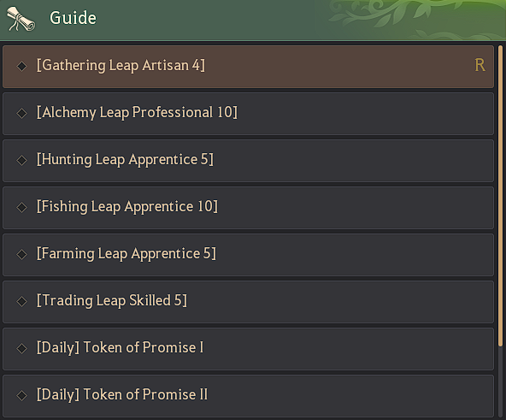
Task: Click the diamond icon beside Token of Promise I
Action: (x=22, y=349)
